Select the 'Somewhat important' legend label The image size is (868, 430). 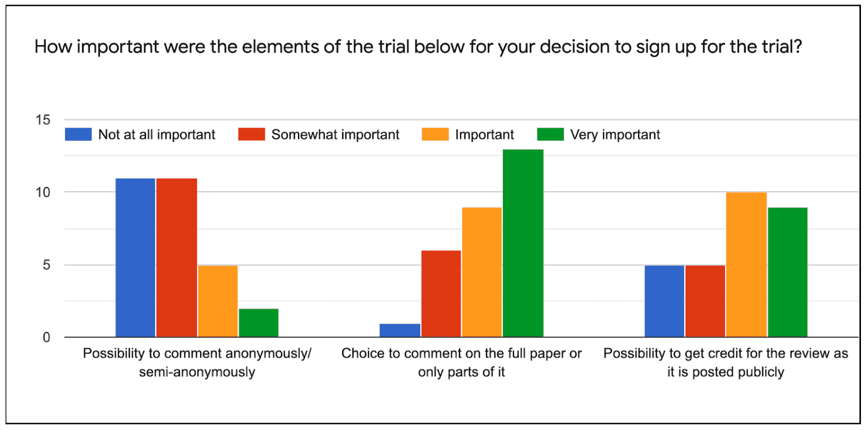click(x=335, y=135)
